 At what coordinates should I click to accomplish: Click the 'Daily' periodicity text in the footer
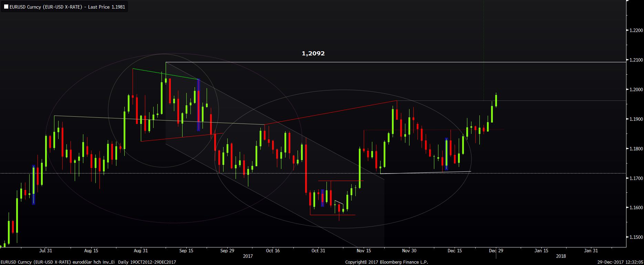(x=123, y=262)
